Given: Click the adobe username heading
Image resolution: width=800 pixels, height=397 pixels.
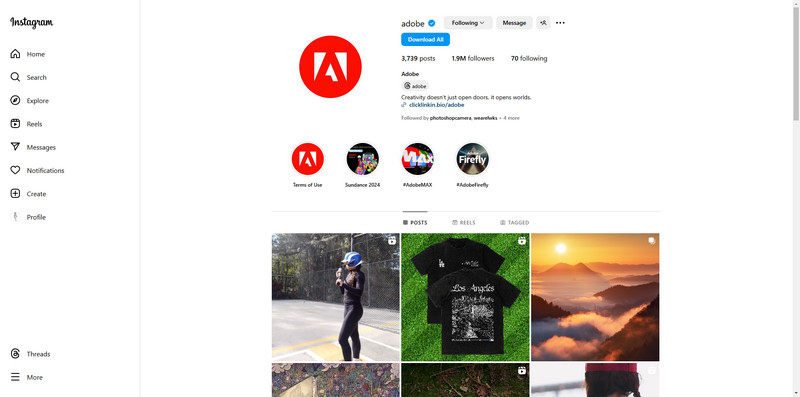Looking at the screenshot, I should point(413,23).
